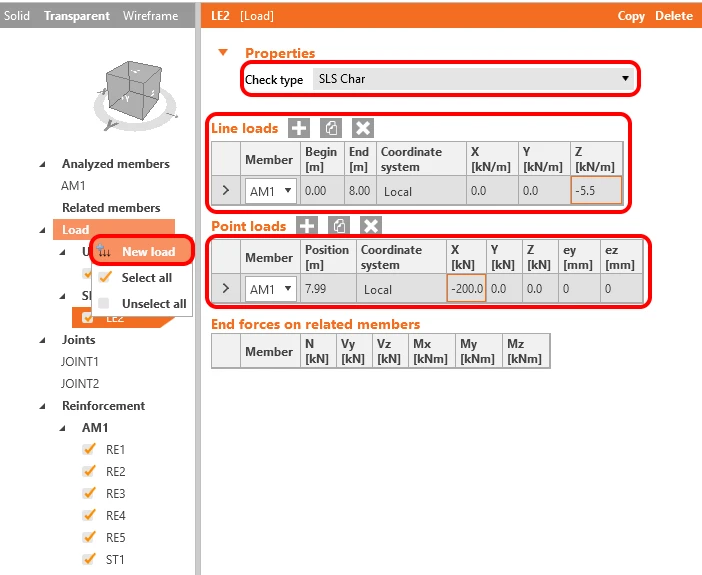
Task: Select RE3 reinforcement item
Action: tap(115, 493)
